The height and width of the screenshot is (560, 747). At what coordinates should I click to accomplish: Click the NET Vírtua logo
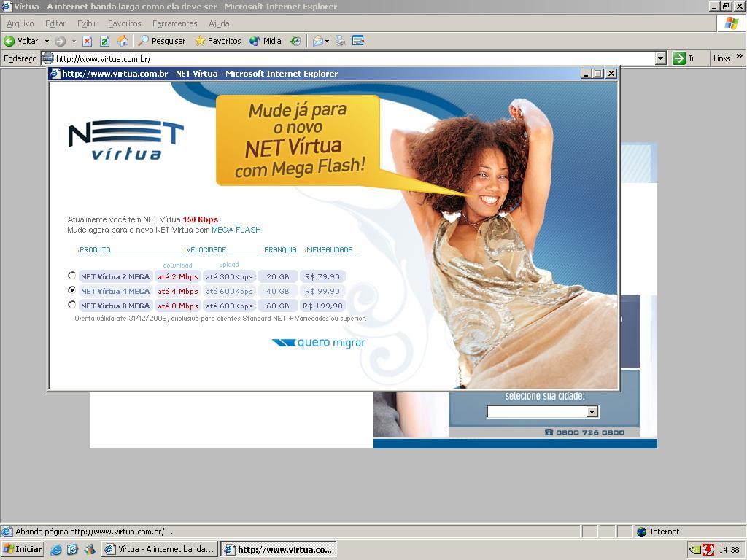pyautogui.click(x=125, y=139)
